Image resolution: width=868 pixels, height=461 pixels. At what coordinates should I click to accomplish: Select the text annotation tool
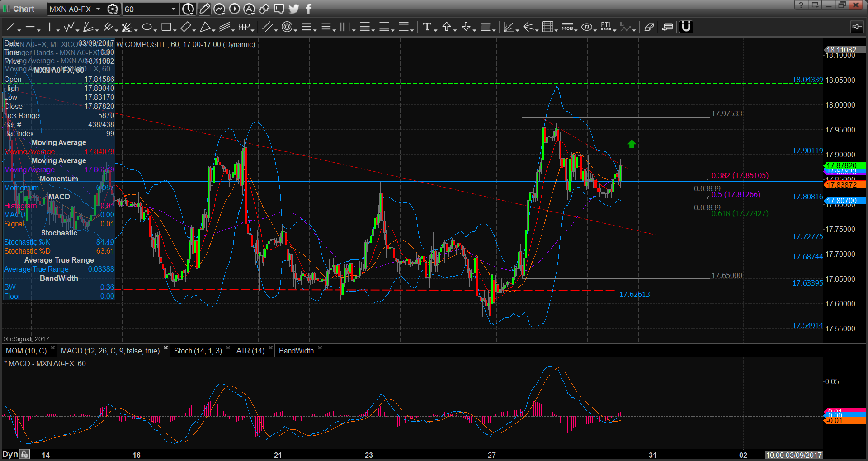click(x=427, y=27)
